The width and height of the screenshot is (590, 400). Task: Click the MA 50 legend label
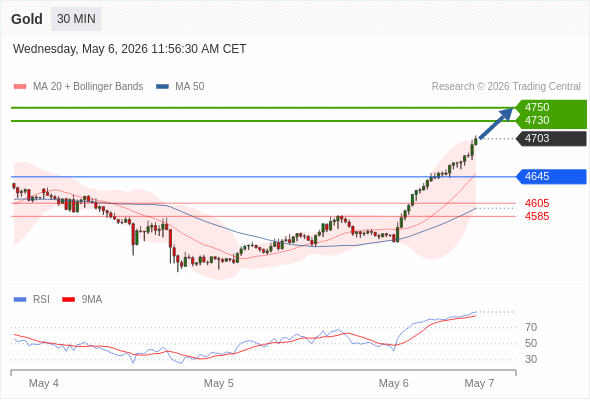click(x=190, y=87)
